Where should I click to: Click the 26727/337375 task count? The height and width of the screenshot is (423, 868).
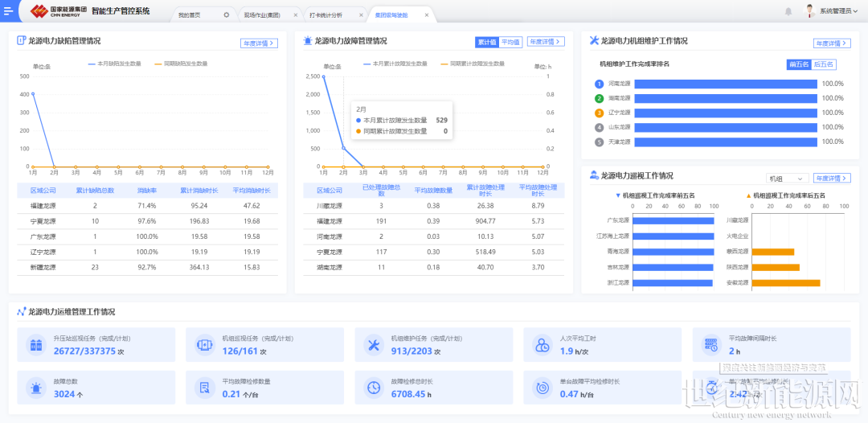point(84,351)
